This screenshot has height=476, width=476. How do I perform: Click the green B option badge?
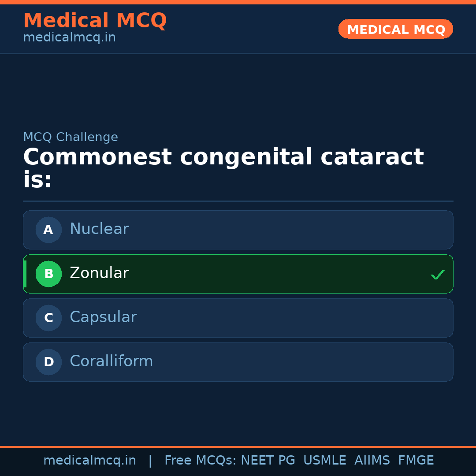coord(48,274)
